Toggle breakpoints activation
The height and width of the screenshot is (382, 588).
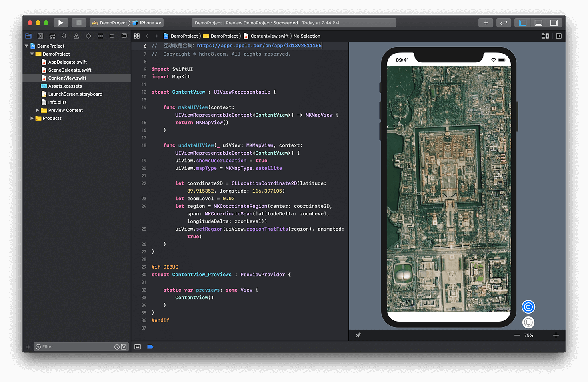150,347
